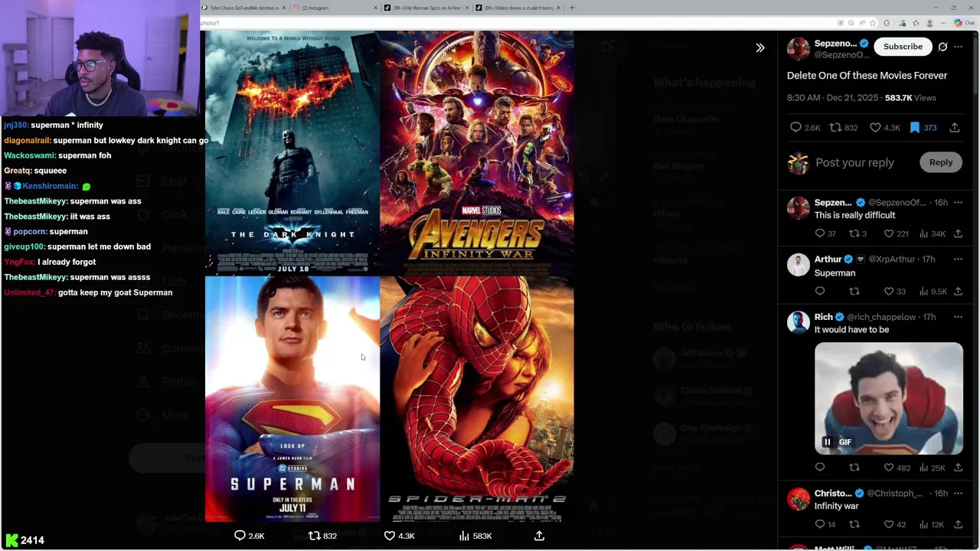The image size is (980, 551).
Task: View the 583K views stat under the photo
Action: (475, 536)
